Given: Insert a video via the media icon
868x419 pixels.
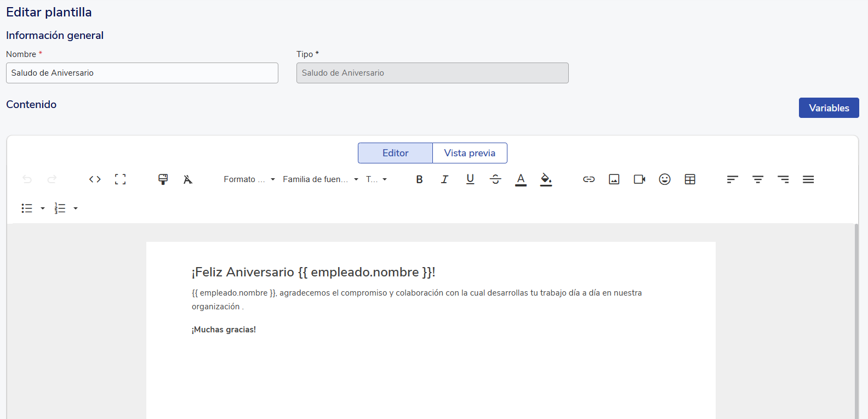Looking at the screenshot, I should [x=639, y=179].
